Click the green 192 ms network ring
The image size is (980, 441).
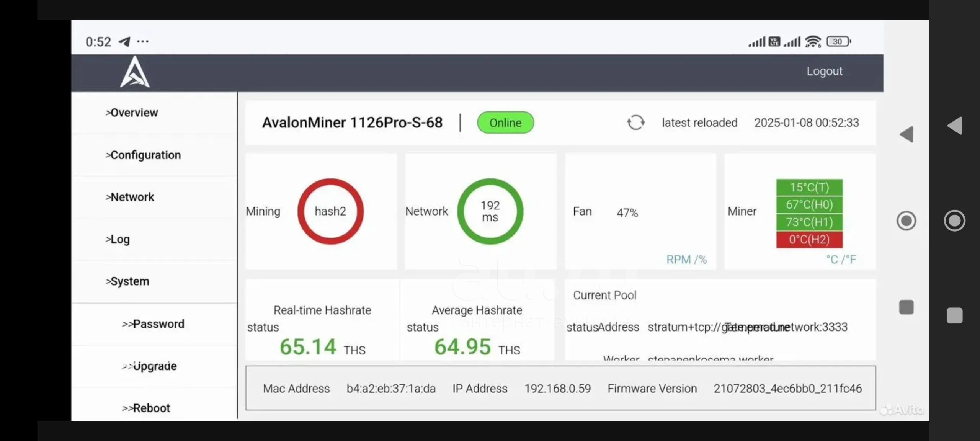[x=490, y=211]
